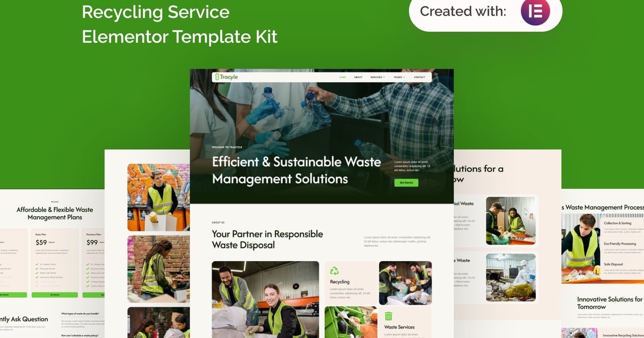Open photo of men sorting bags beside Recycling card
This screenshot has height=338, width=644.
[405, 283]
